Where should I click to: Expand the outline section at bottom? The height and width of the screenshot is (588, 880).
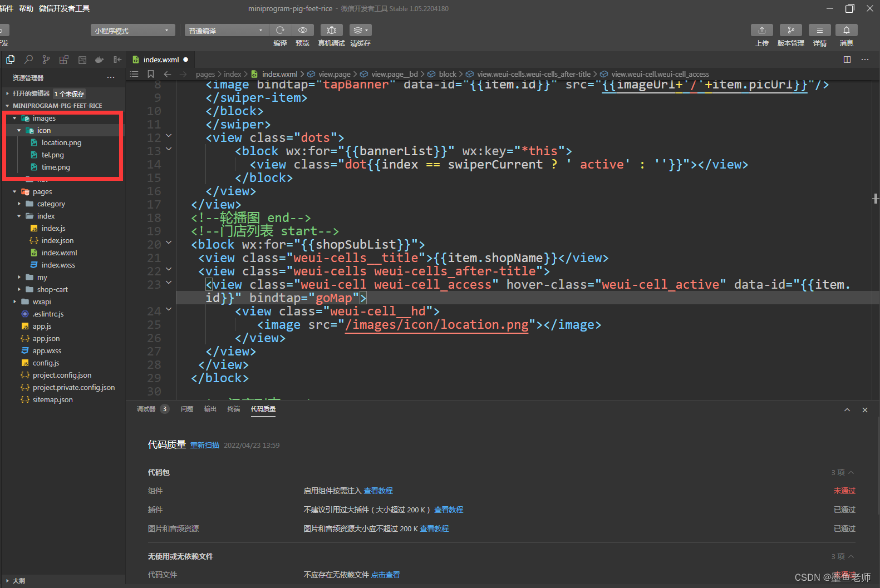(8, 580)
